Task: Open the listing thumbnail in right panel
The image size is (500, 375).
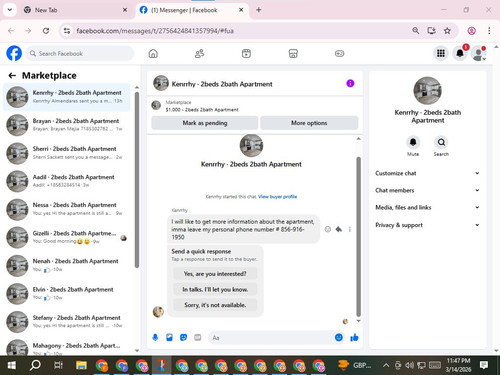Action: point(427,91)
